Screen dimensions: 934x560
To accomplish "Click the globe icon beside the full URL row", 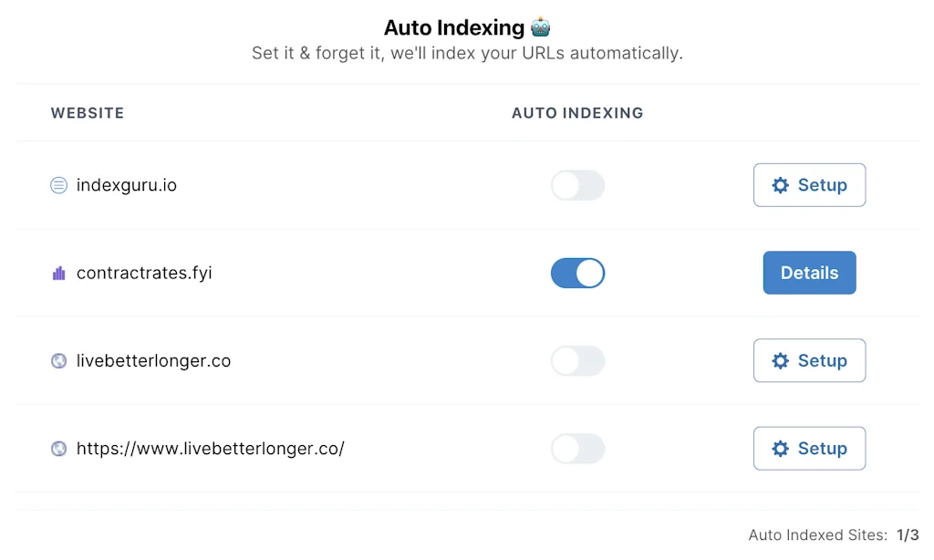I will point(58,448).
